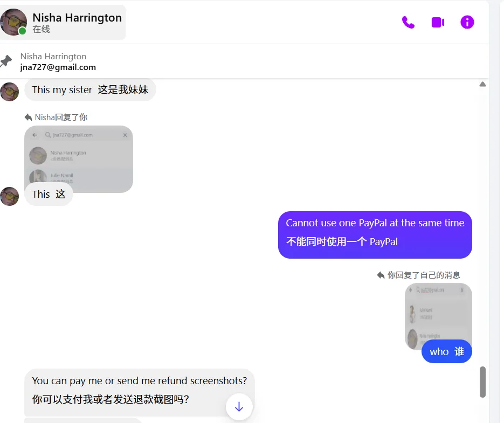This screenshot has height=423, width=504.
Task: Click avatar next to 'This 这' message
Action: click(x=9, y=196)
